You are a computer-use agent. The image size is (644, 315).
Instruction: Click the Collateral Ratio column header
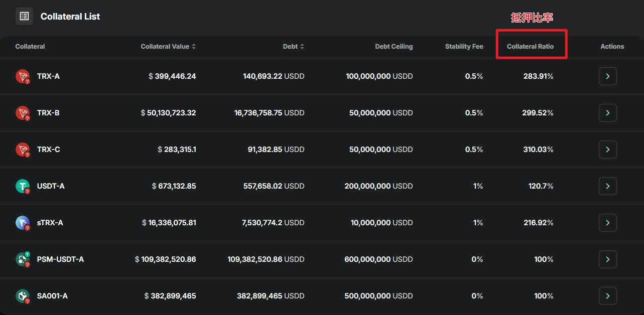click(x=530, y=47)
